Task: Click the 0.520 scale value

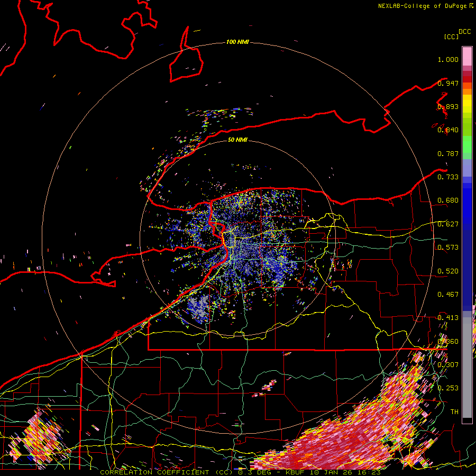Action: tap(448, 271)
